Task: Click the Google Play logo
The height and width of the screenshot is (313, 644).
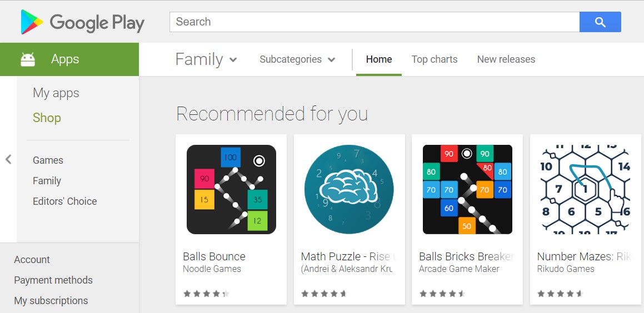Action: pyautogui.click(x=83, y=22)
